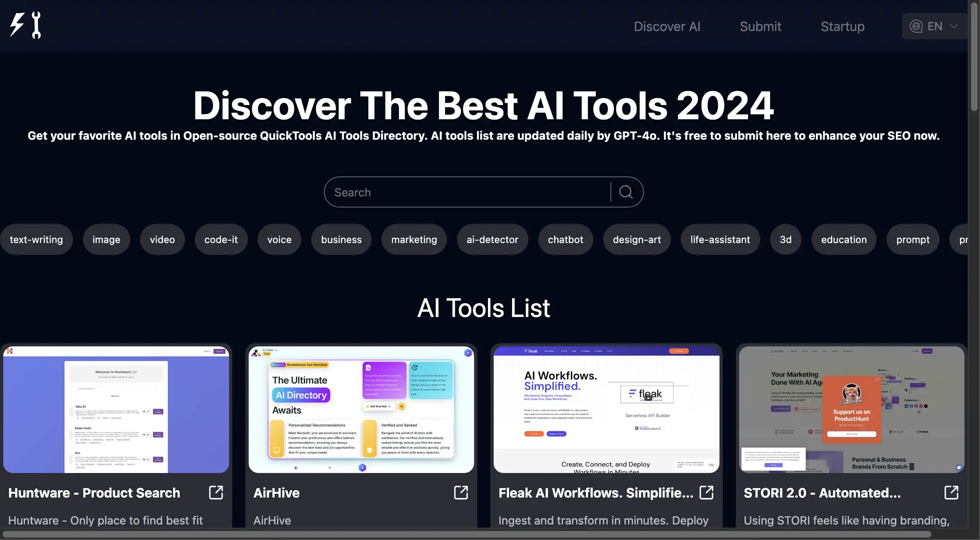This screenshot has height=540, width=980.
Task: Open STORI 2.0 external link
Action: (951, 492)
